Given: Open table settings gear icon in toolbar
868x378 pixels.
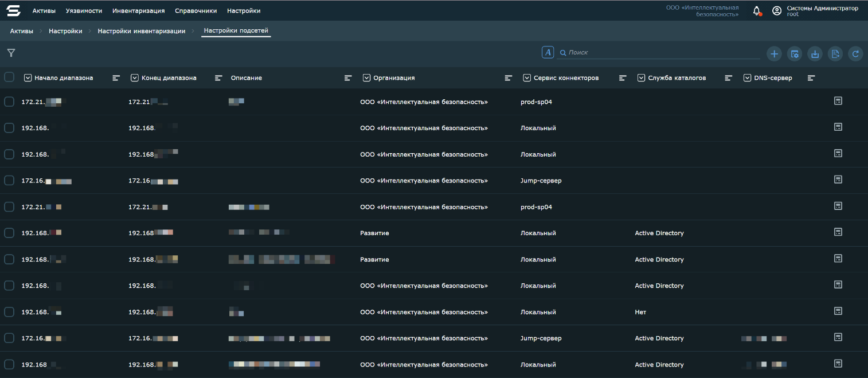Looking at the screenshot, I should pyautogui.click(x=795, y=54).
